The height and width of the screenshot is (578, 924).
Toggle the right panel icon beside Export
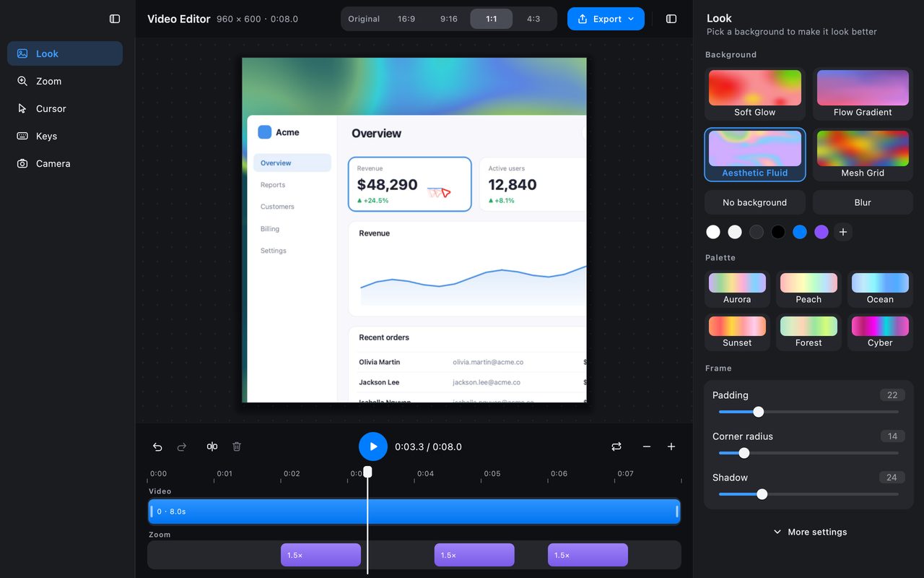671,19
